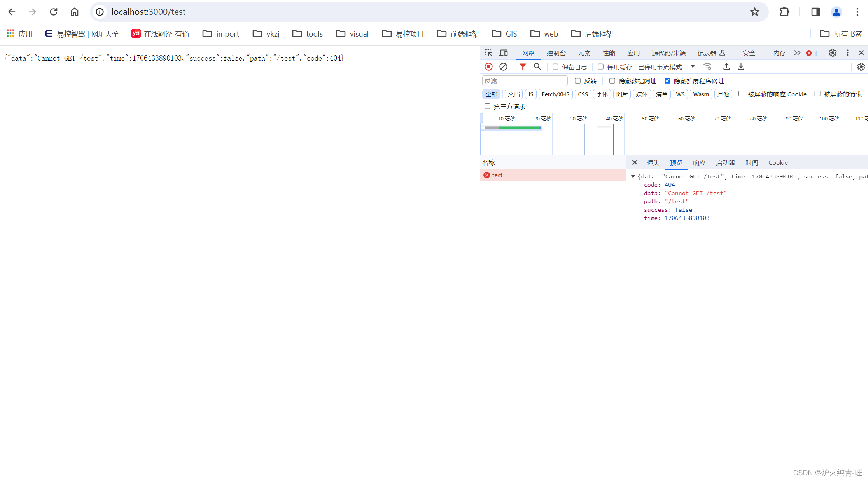Stop recording network log
This screenshot has width=868, height=480.
coord(489,67)
